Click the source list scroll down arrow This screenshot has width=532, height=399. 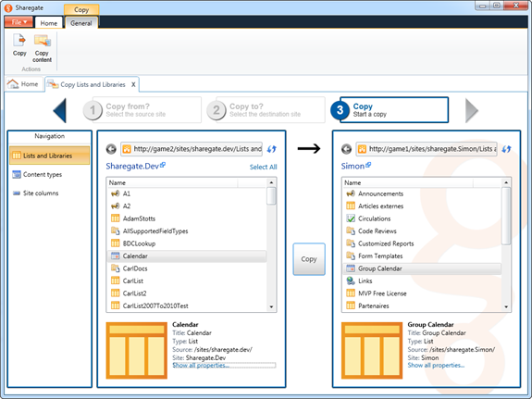[271, 306]
